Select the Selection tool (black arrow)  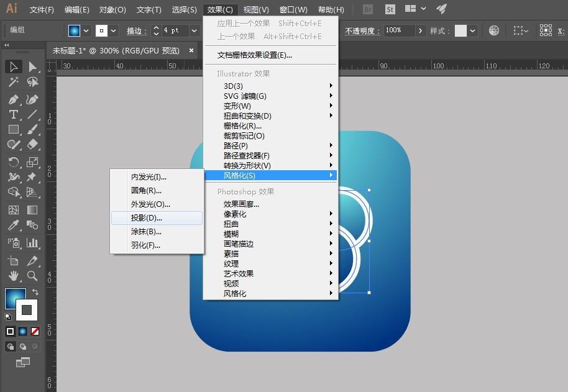[x=14, y=67]
